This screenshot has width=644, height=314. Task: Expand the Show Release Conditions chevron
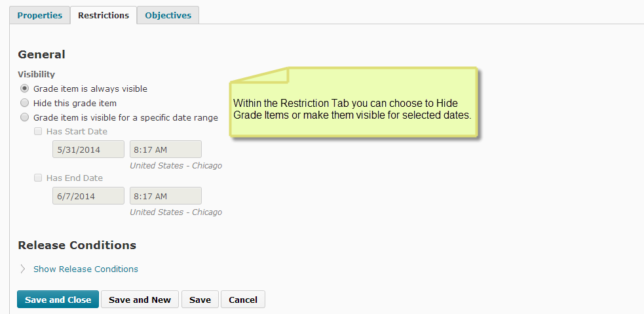tap(23, 269)
